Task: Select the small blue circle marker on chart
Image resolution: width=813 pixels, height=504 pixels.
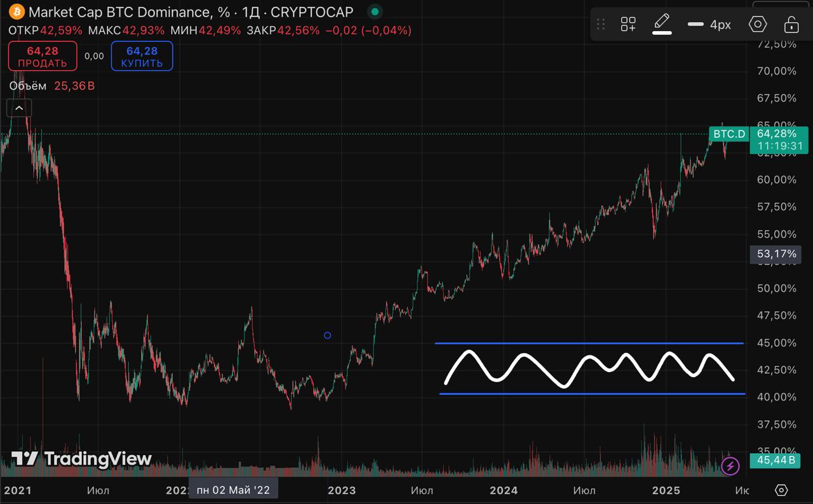Action: tap(327, 335)
